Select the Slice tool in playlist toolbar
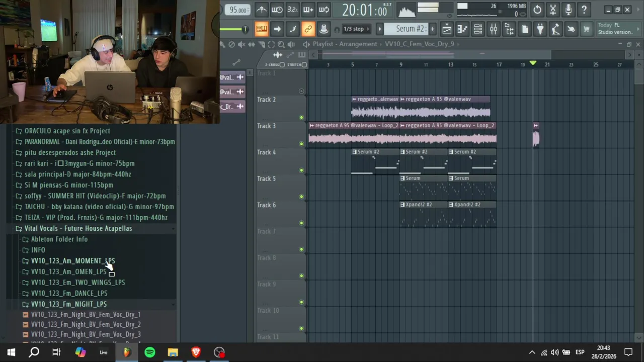Screen dimensions: 644x362 (x=262, y=44)
